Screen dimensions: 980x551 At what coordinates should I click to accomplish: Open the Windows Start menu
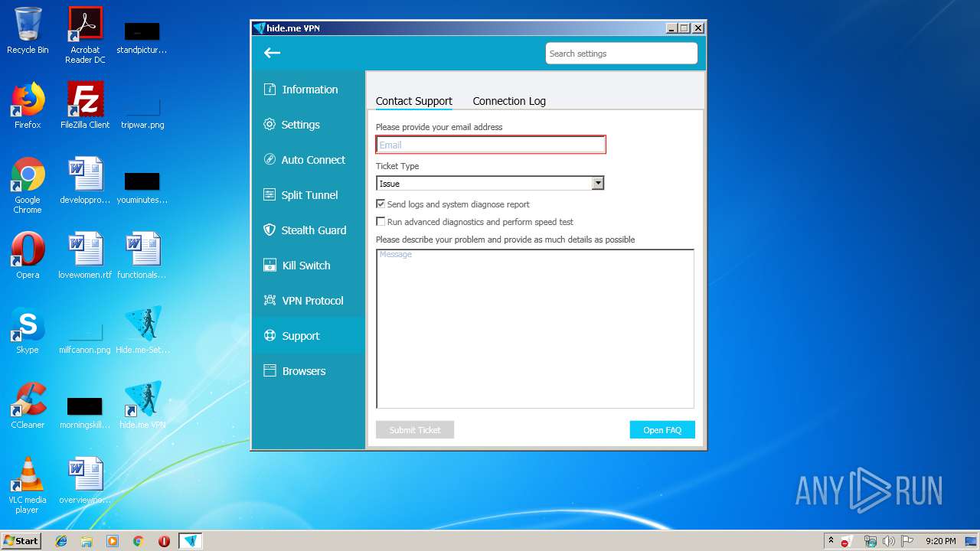click(21, 540)
